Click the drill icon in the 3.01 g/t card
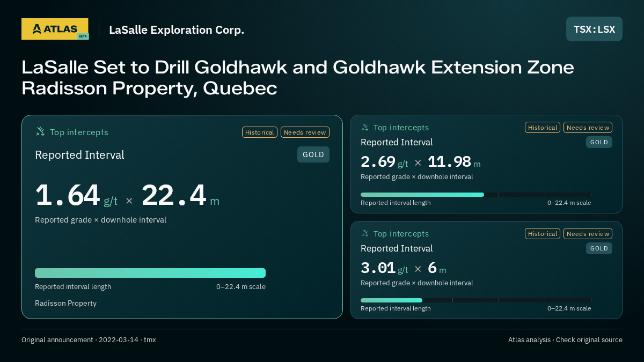The image size is (644, 362). tap(365, 234)
